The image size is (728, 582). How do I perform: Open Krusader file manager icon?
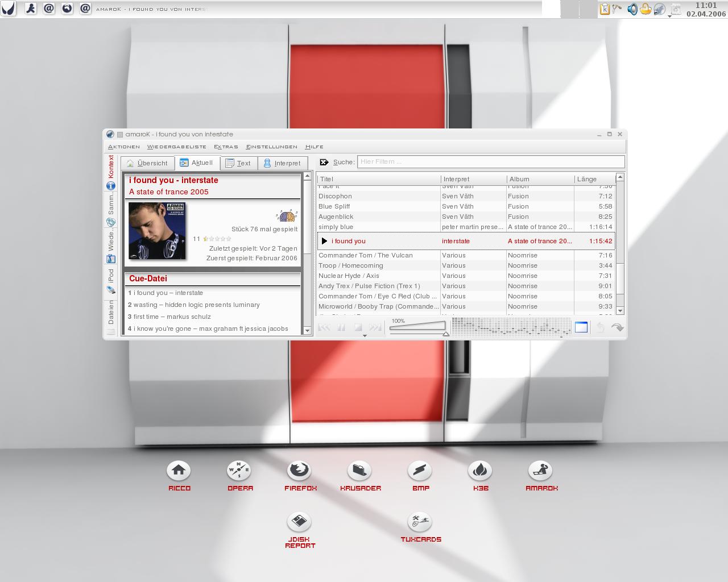click(x=359, y=471)
